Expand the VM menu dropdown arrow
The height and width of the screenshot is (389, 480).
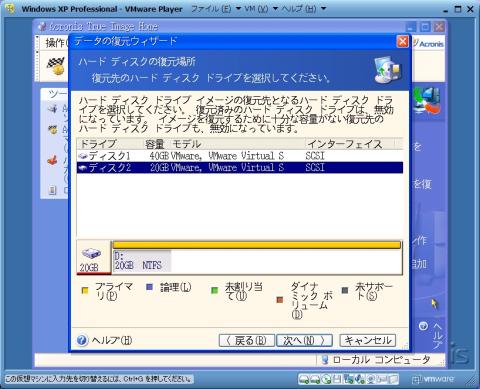(x=275, y=9)
